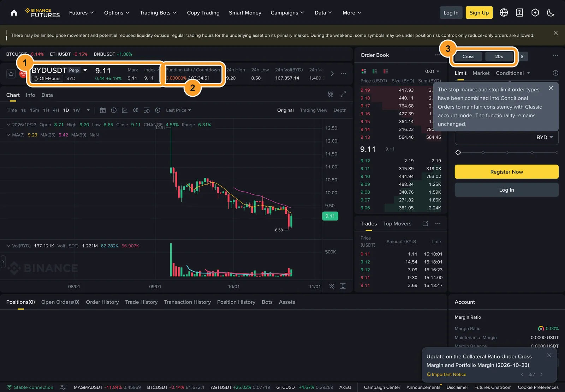This screenshot has width=565, height=392.
Task: Click the yellow Register Now button
Action: click(507, 172)
